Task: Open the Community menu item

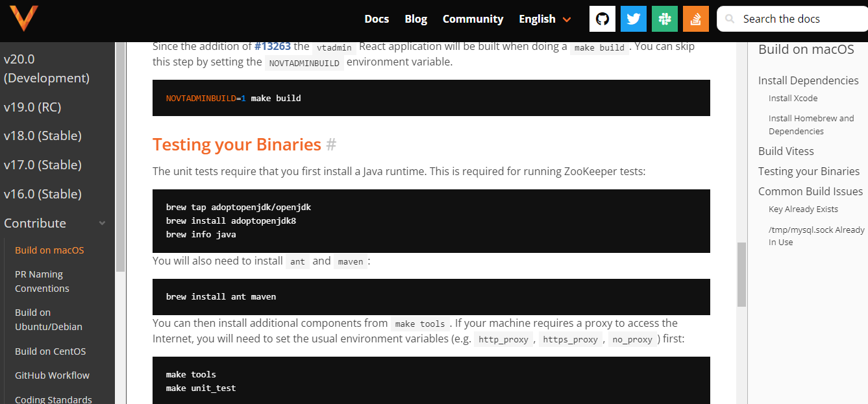Action: tap(473, 19)
